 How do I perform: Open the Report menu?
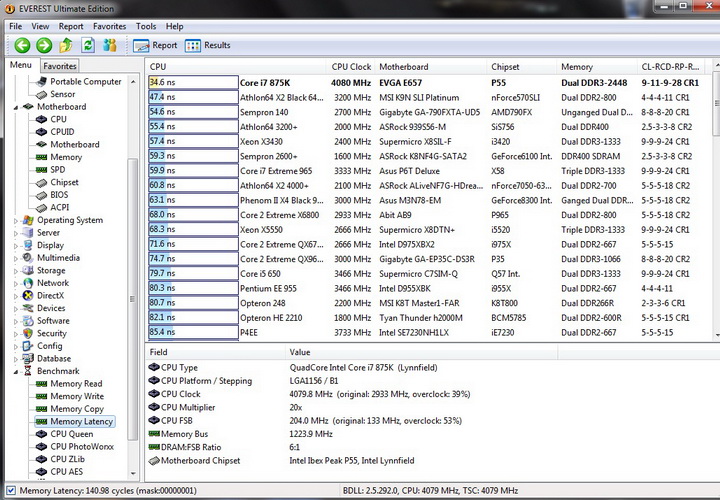(71, 26)
